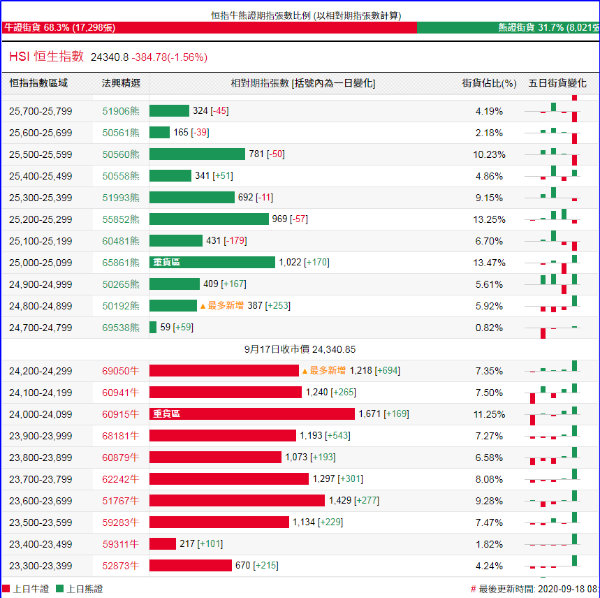
Task: Click the red 重貨區 bar showing 1,671
Action: (252, 414)
